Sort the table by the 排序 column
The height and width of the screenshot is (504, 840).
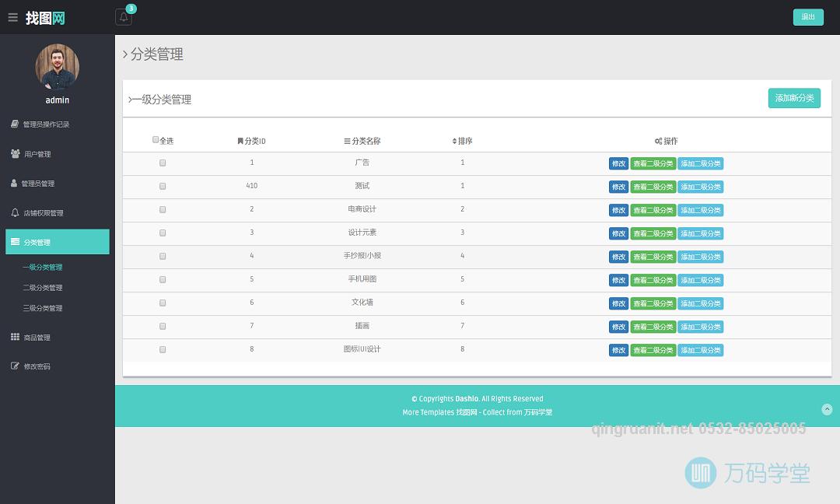463,141
